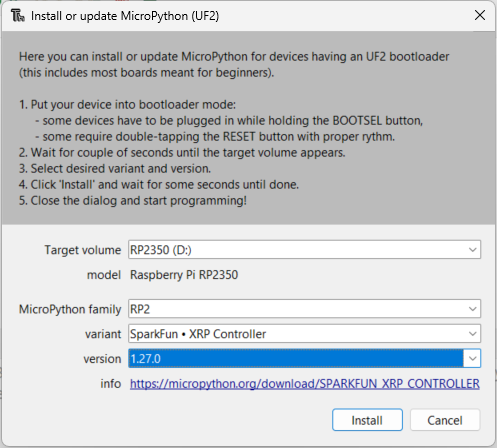Close the Install or update MicroPython dialog
The height and width of the screenshot is (448, 497).
coord(480,15)
